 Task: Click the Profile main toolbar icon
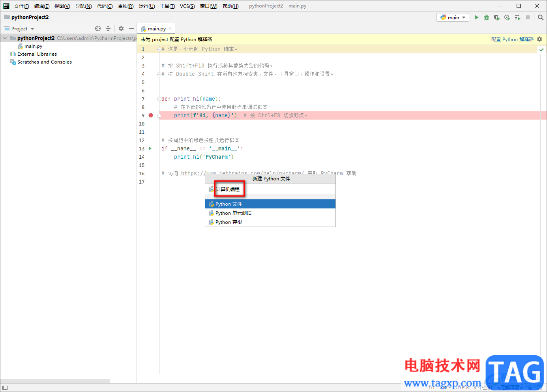point(507,17)
